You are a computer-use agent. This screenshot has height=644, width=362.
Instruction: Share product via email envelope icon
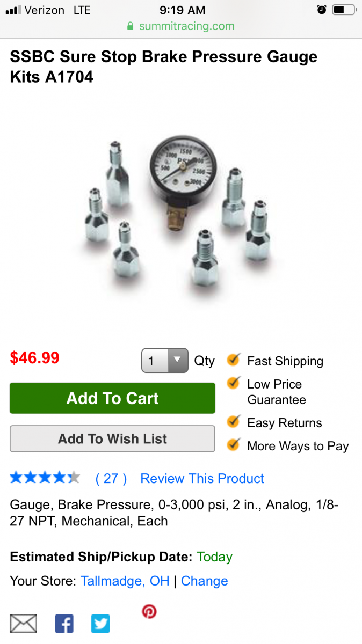[x=24, y=624]
